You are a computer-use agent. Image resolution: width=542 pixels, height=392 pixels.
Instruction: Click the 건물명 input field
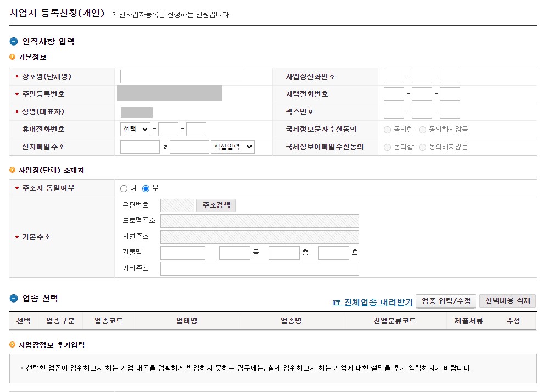(x=182, y=252)
